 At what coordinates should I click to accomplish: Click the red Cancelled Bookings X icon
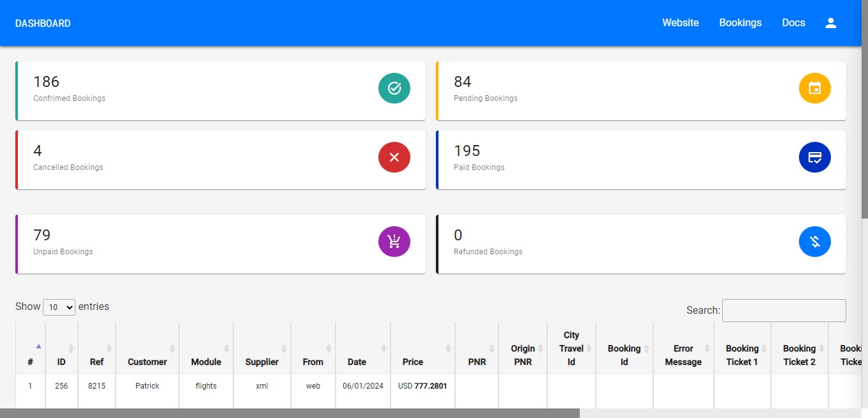click(x=394, y=157)
